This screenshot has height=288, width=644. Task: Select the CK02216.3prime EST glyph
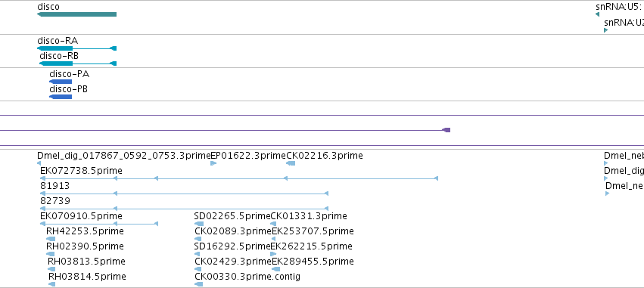point(291,163)
